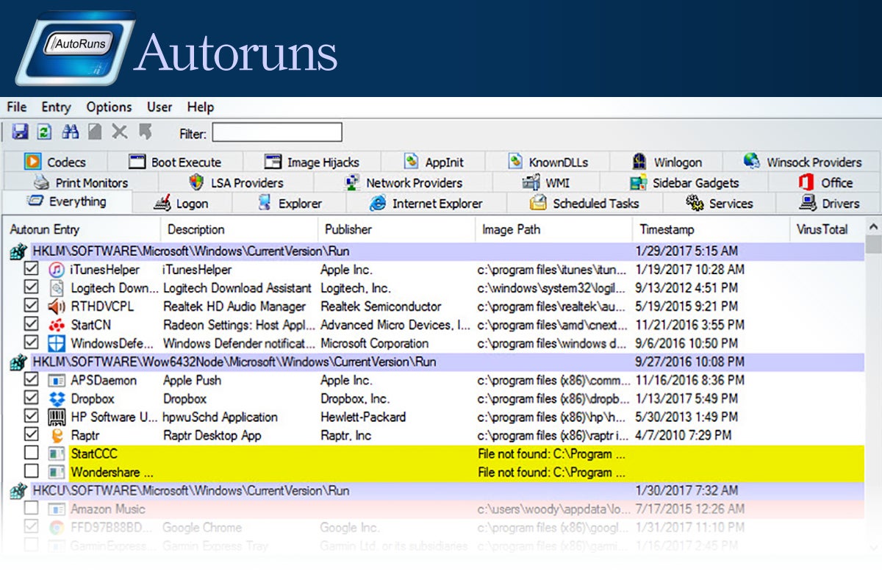Switch to the Services tab

click(x=720, y=204)
